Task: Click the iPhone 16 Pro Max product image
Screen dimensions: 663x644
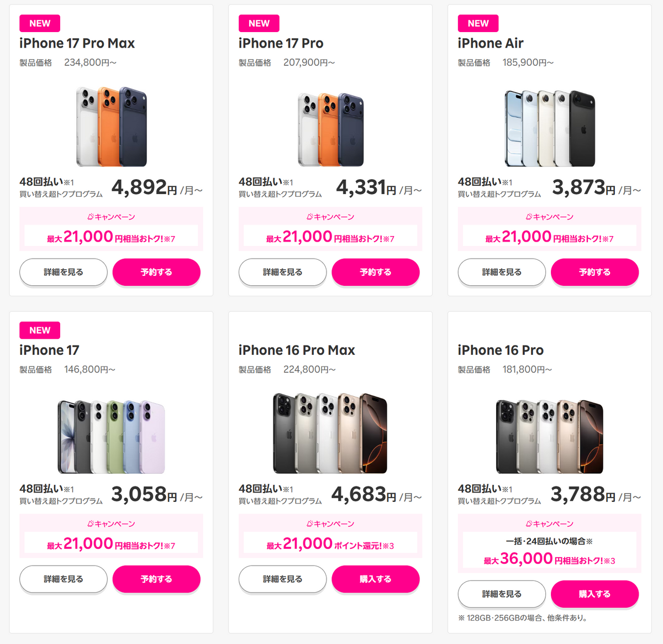Action: tap(330, 433)
